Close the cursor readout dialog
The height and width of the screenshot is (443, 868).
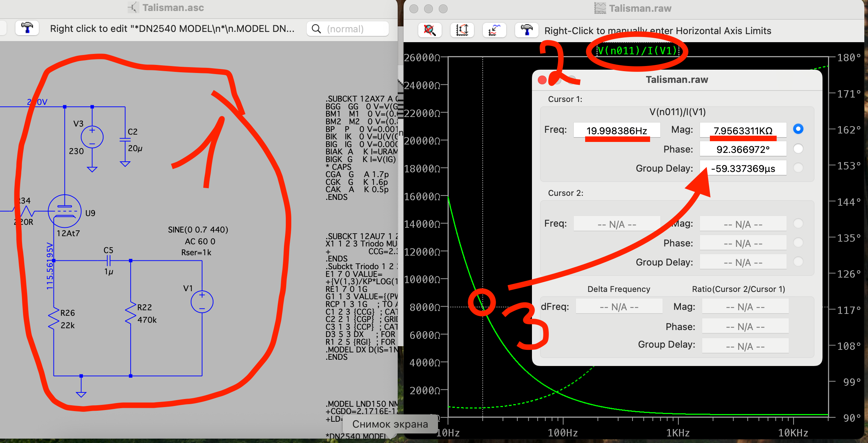pos(542,80)
